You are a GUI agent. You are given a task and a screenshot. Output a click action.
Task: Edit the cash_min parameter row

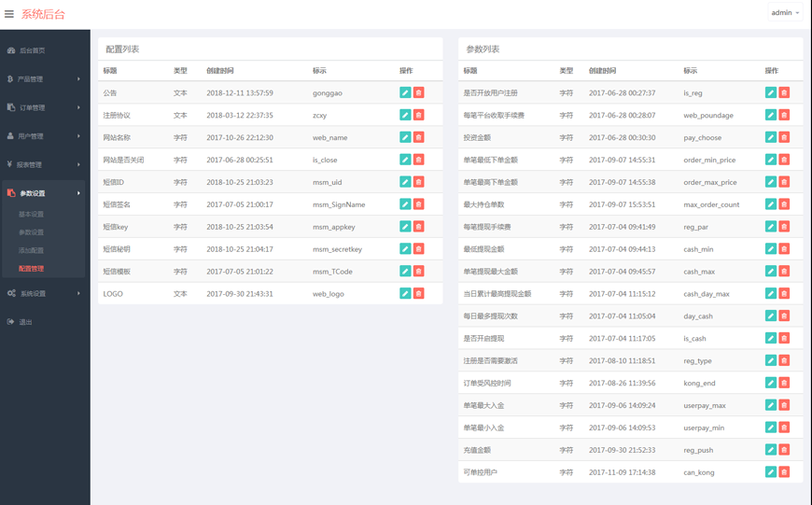pyautogui.click(x=770, y=249)
